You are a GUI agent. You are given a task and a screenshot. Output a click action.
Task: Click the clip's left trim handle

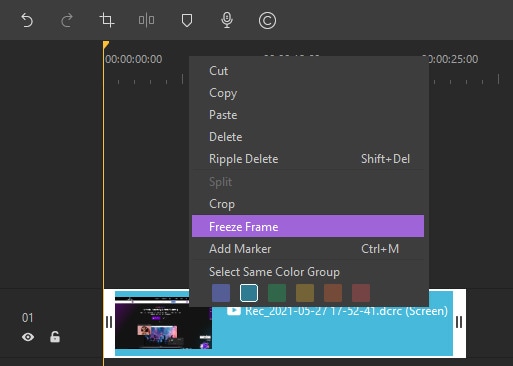[109, 322]
